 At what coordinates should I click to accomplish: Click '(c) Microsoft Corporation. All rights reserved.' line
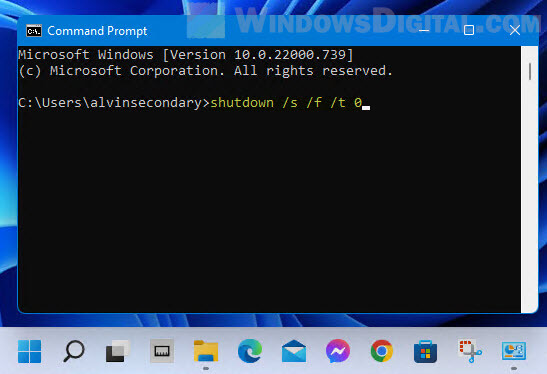coord(206,71)
